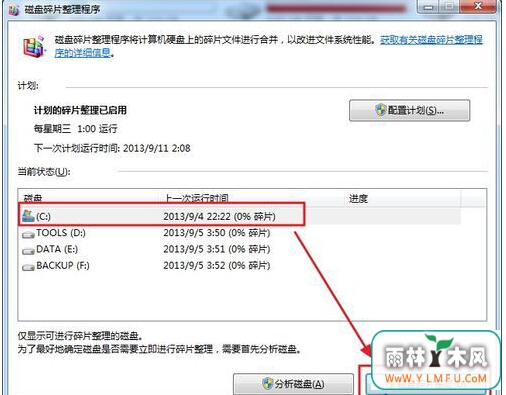Image resolution: width=506 pixels, height=395 pixels.
Task: Click 2013/9/4 22:22 (0% 碎片) entry
Action: [x=219, y=216]
